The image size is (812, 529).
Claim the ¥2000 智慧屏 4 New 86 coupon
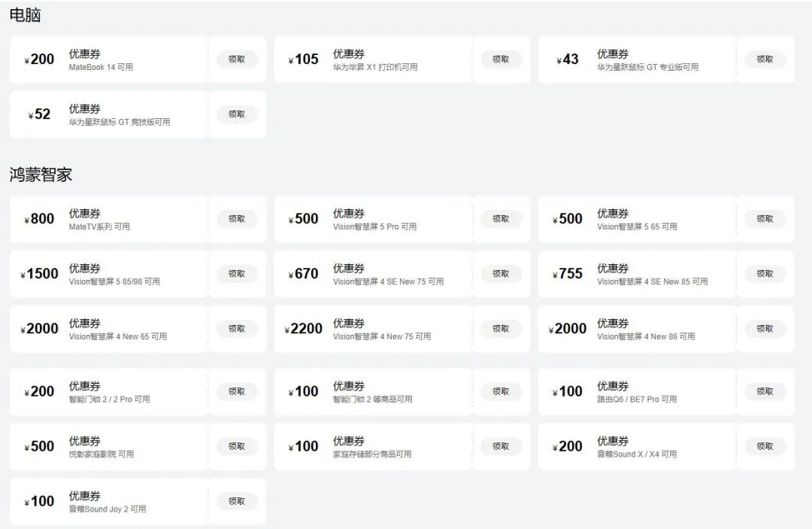(765, 329)
